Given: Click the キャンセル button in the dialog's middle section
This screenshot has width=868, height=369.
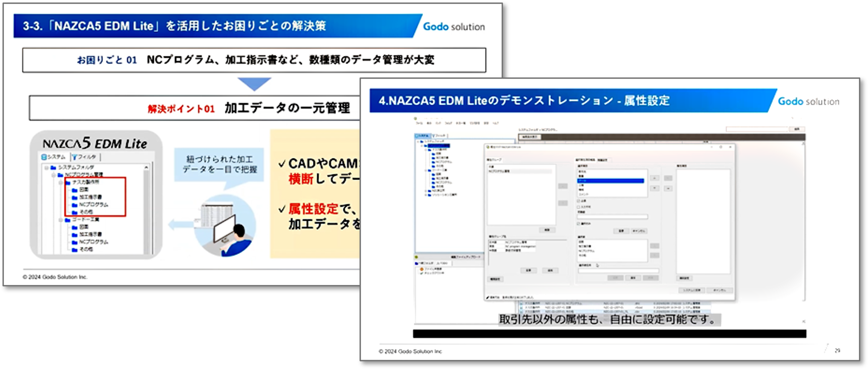Looking at the screenshot, I should [x=639, y=231].
